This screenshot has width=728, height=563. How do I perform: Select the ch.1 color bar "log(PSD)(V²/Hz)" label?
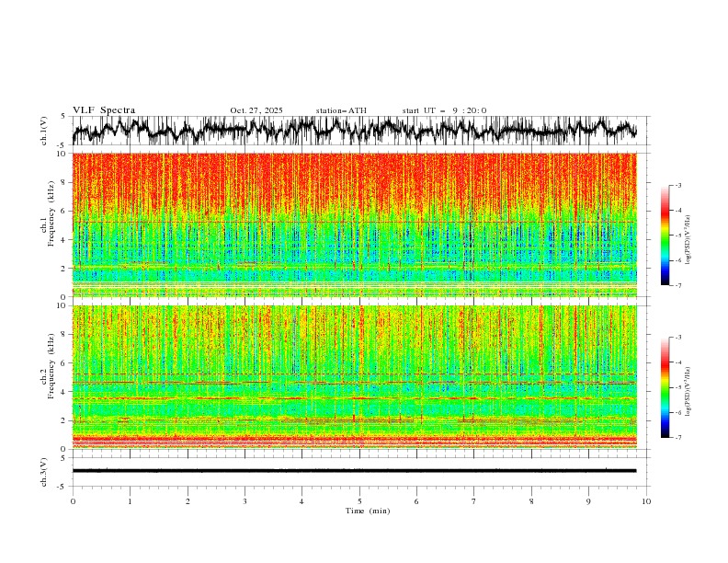point(688,240)
